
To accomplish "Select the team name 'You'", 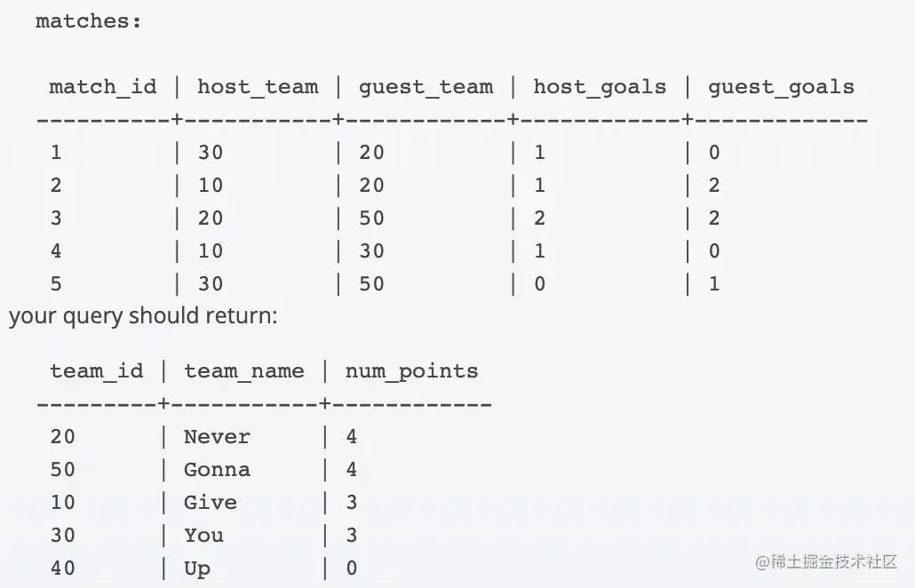I will coord(203,536).
